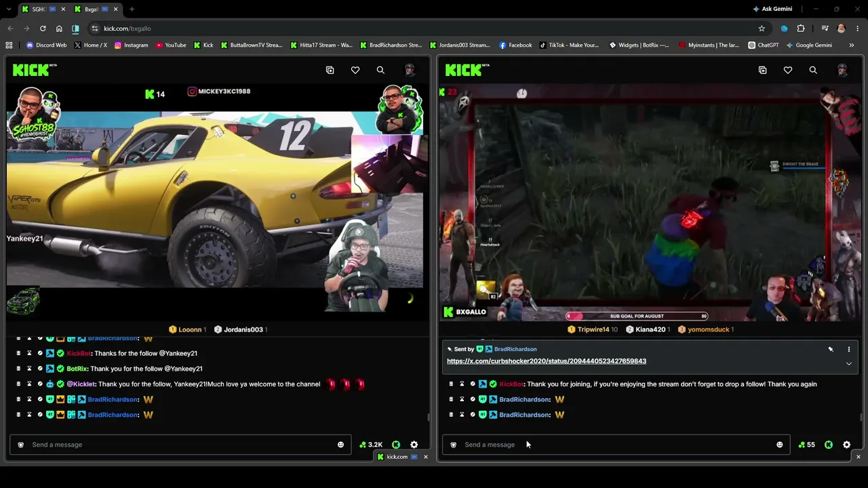Open the Instagram bookmark
The width and height of the screenshot is (868, 488).
click(x=131, y=45)
